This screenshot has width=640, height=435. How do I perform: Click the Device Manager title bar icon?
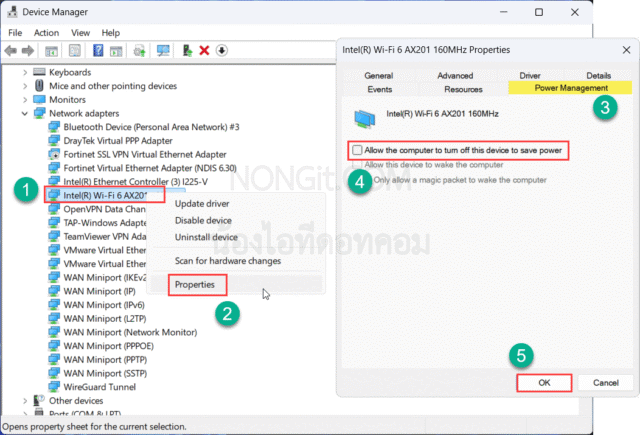coord(12,12)
